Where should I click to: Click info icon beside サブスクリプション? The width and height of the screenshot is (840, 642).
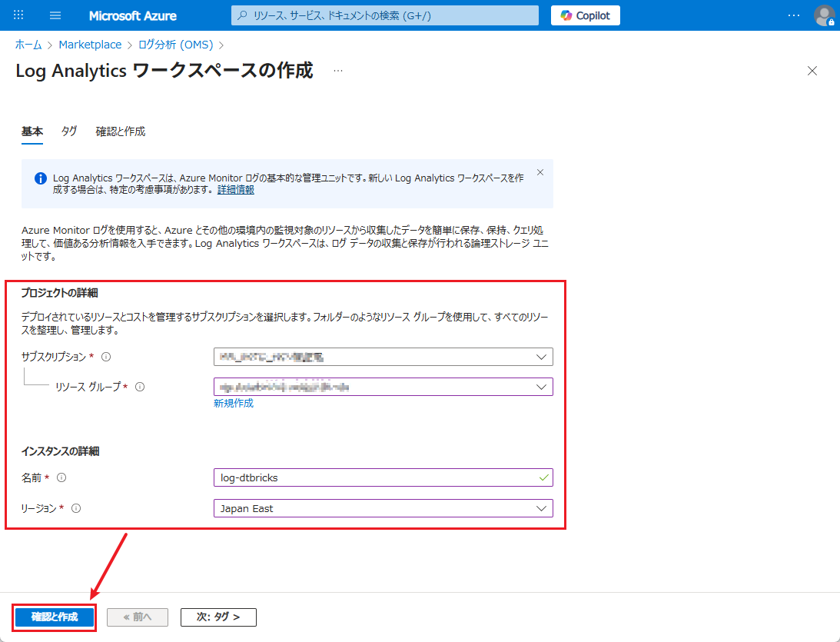point(106,357)
